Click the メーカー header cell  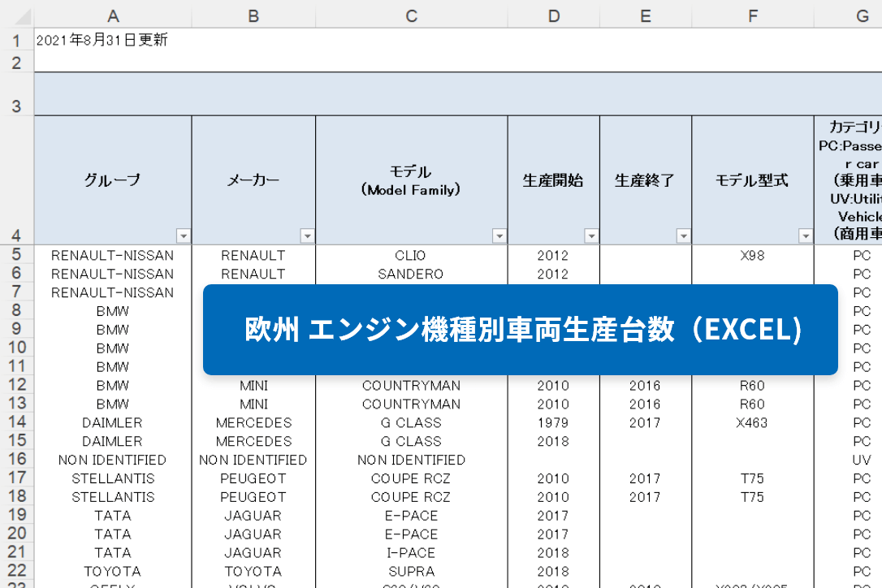[x=253, y=180]
